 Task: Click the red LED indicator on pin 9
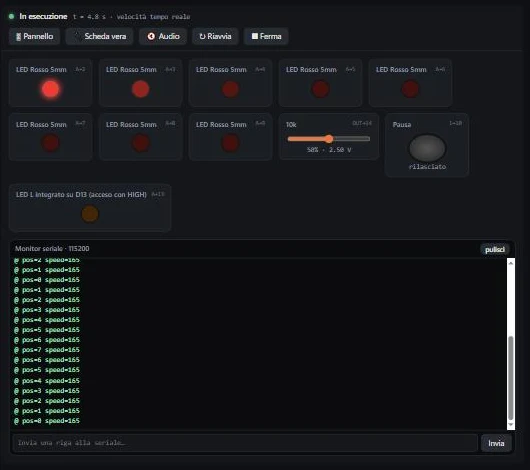(x=230, y=143)
